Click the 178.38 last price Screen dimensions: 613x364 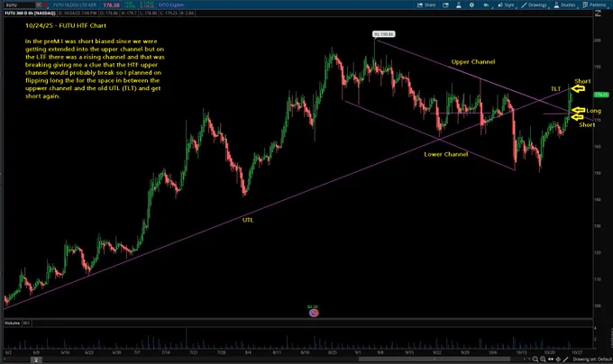pos(112,5)
